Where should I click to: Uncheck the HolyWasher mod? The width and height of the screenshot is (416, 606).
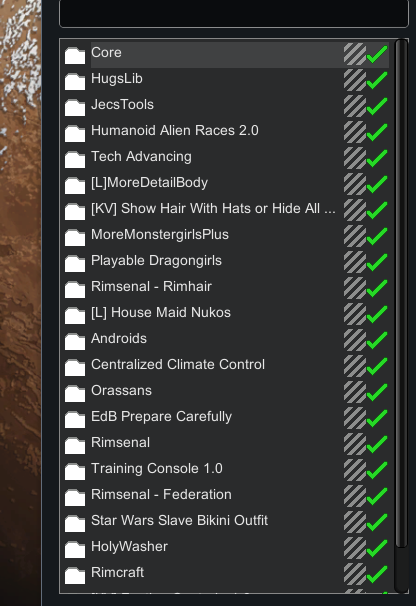pyautogui.click(x=377, y=548)
